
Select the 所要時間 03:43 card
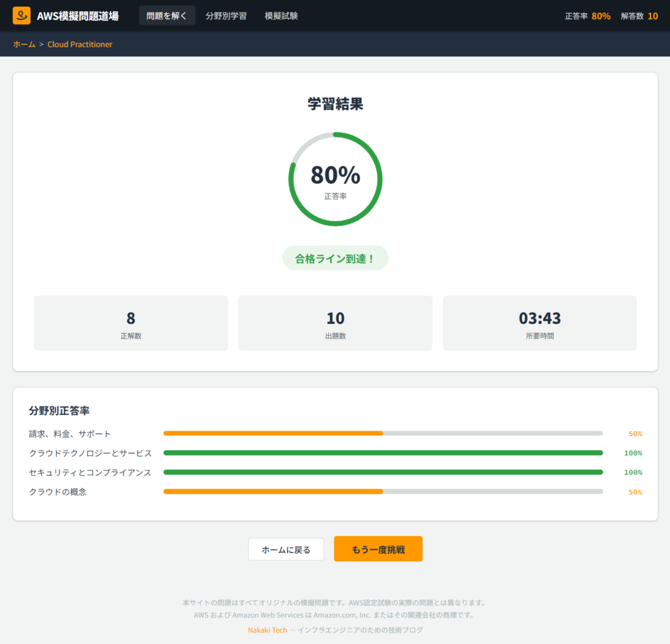[539, 323]
